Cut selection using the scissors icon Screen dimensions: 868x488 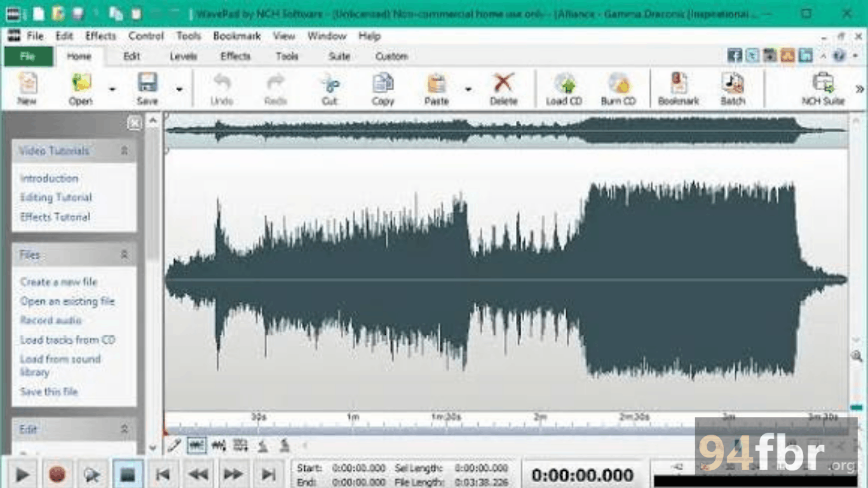pyautogui.click(x=330, y=88)
